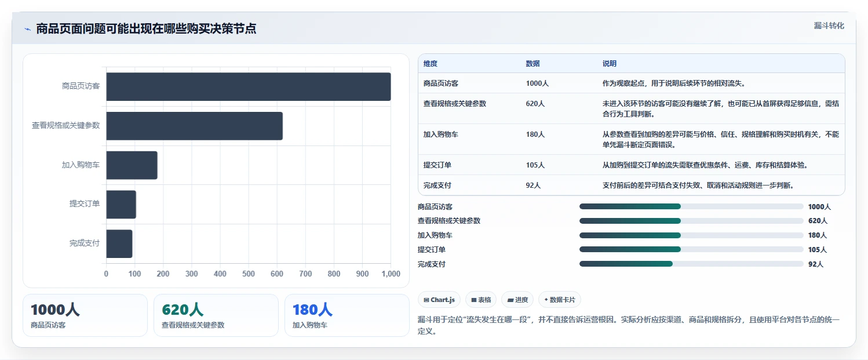Click the 表格 tag chip

[481, 300]
